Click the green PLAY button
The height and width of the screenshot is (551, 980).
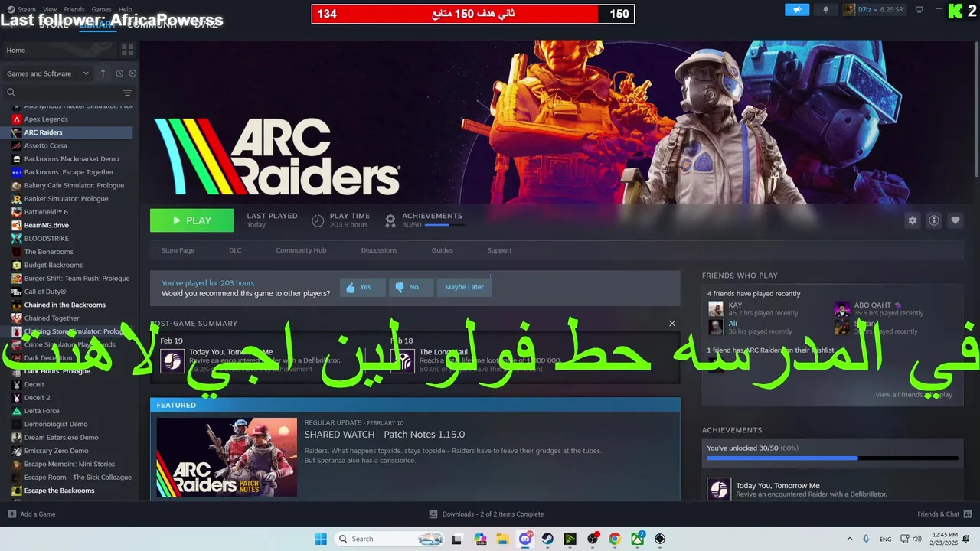click(191, 220)
